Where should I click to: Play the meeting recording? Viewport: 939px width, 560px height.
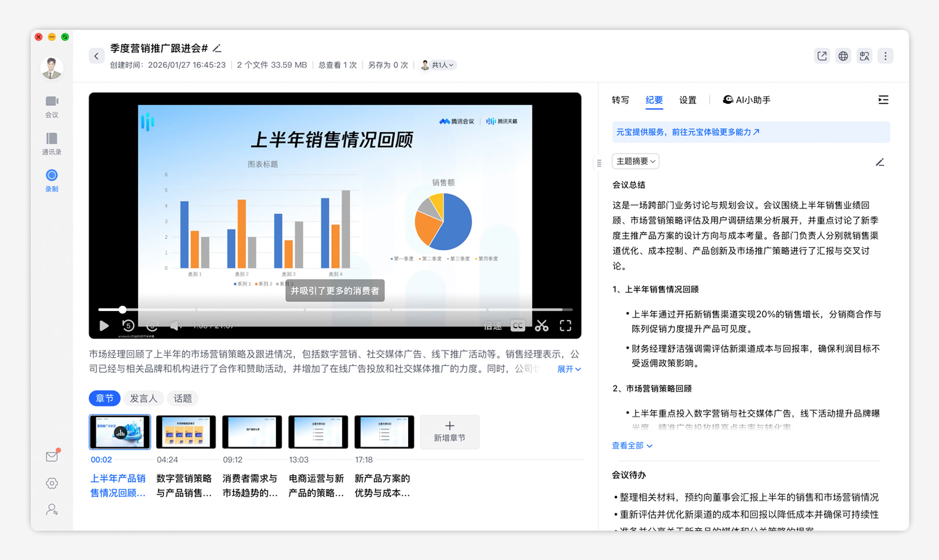104,326
